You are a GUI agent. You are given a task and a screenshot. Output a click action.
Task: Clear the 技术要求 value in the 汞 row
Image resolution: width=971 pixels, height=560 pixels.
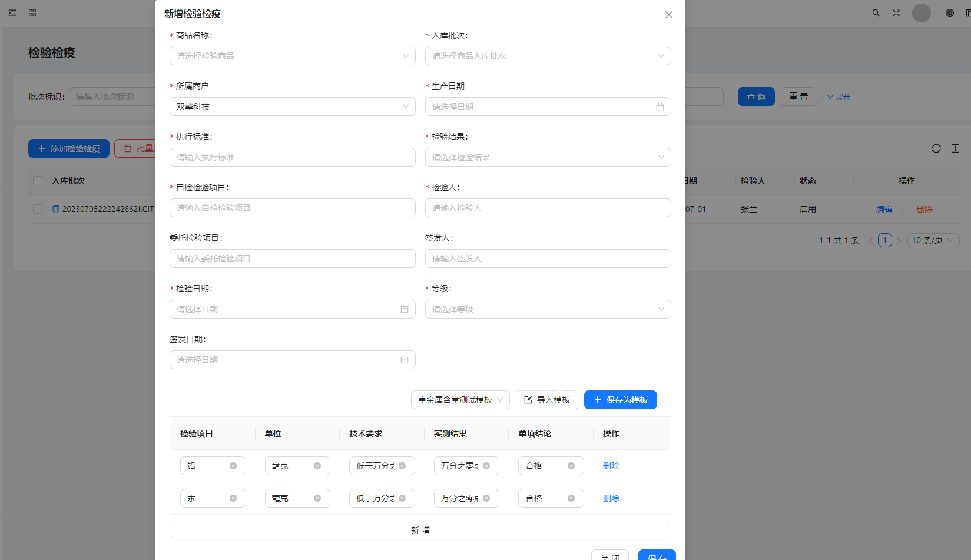coord(402,498)
